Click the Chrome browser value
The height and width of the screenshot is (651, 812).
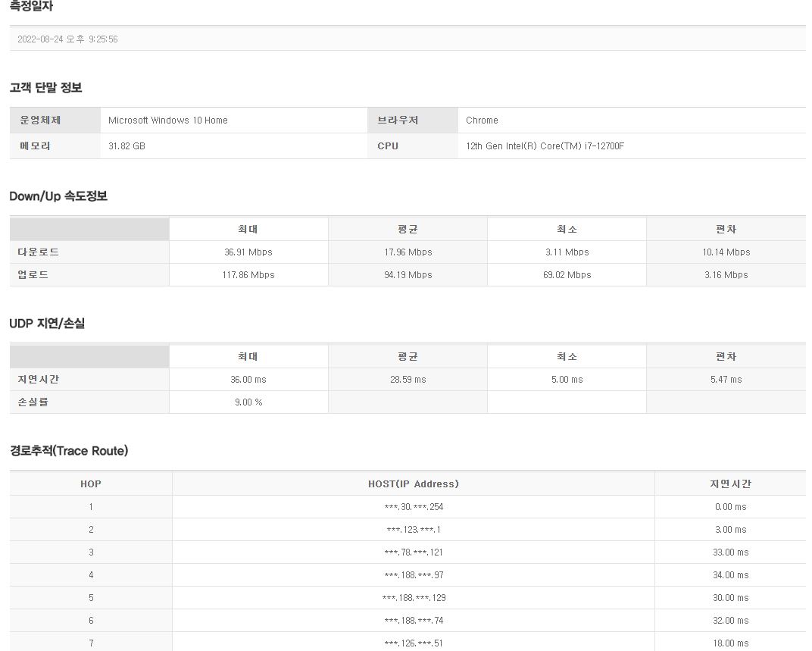482,120
